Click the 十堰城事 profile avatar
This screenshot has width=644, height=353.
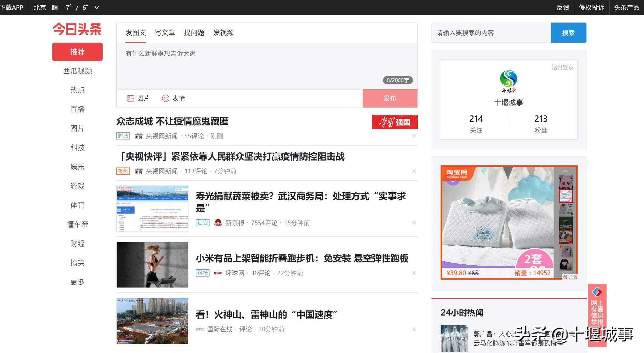coord(509,81)
